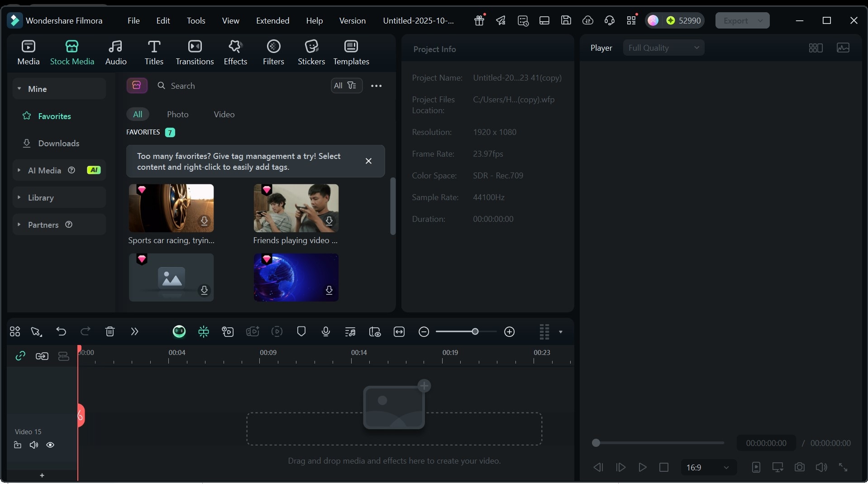Open the Extended menu
The image size is (868, 484).
(272, 21)
